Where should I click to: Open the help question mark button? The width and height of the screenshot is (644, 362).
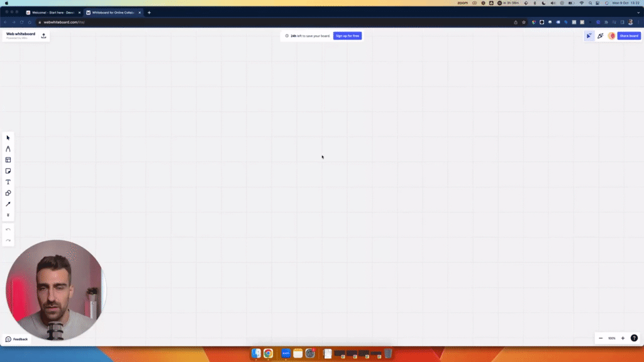pos(633,338)
